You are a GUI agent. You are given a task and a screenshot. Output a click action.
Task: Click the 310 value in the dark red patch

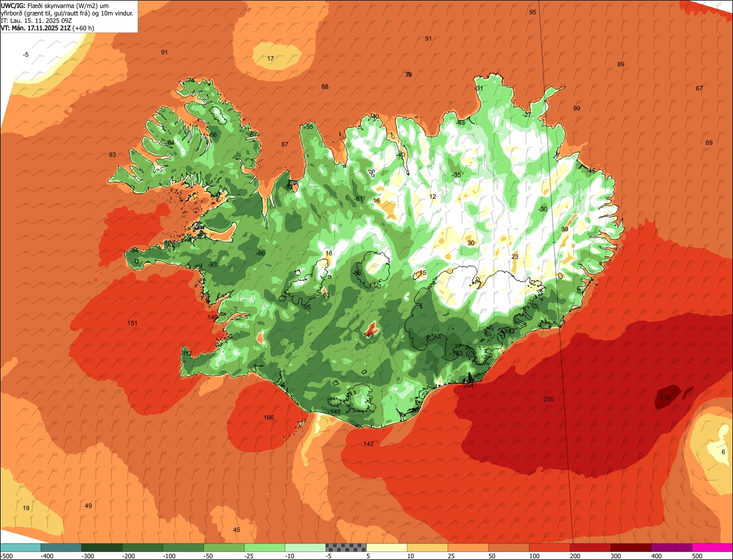[664, 397]
